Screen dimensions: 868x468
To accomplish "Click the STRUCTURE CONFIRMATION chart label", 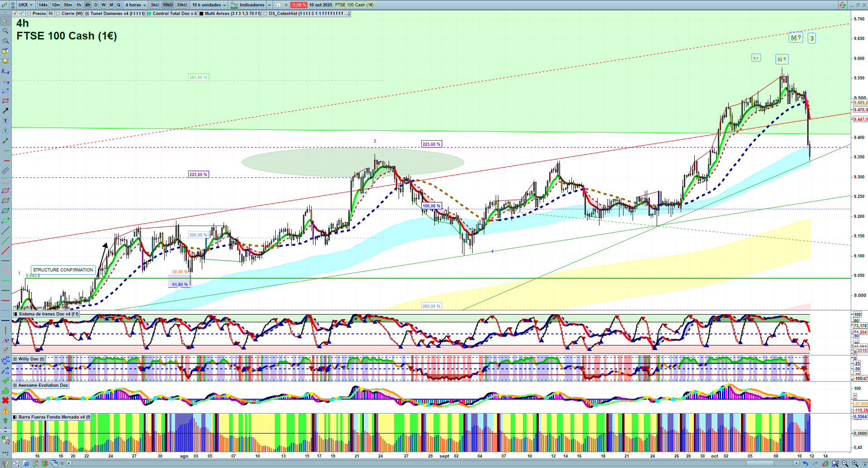I will (63, 270).
